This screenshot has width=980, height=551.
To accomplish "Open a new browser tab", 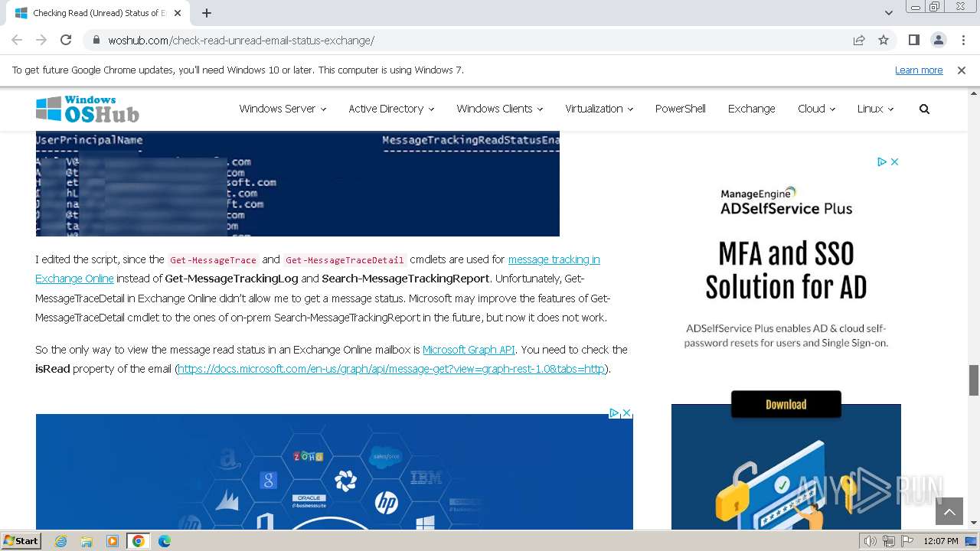I will pyautogui.click(x=207, y=13).
